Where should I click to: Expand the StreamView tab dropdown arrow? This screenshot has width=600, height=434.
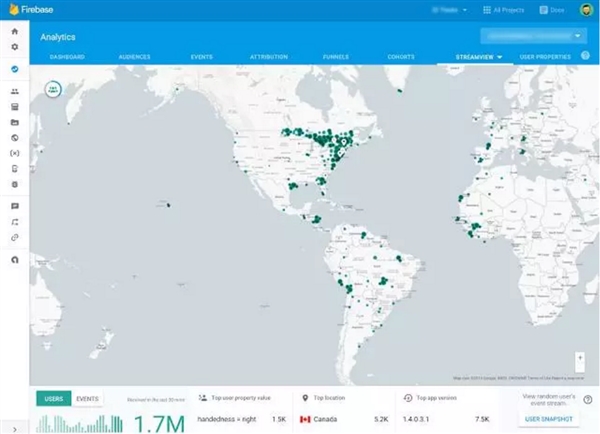[499, 57]
